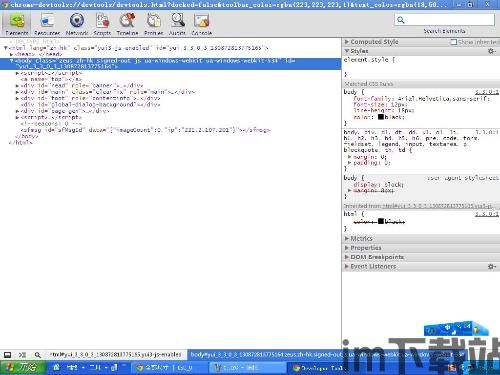This screenshot has width=500, height=375.
Task: Expand the Metrics section
Action: pyautogui.click(x=347, y=239)
